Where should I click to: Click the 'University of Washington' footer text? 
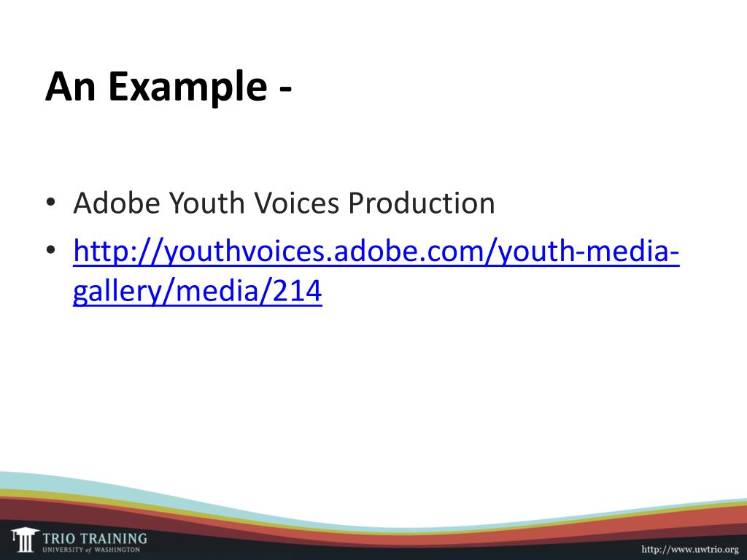tap(91, 550)
